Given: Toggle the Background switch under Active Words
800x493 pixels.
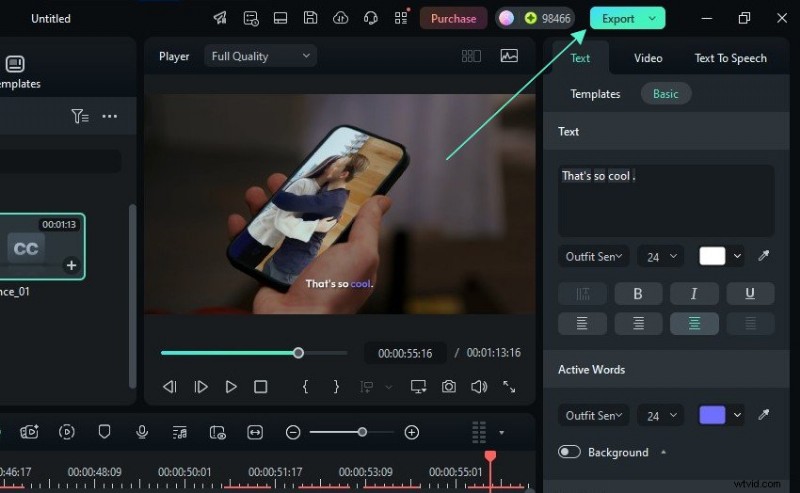Looking at the screenshot, I should click(569, 452).
